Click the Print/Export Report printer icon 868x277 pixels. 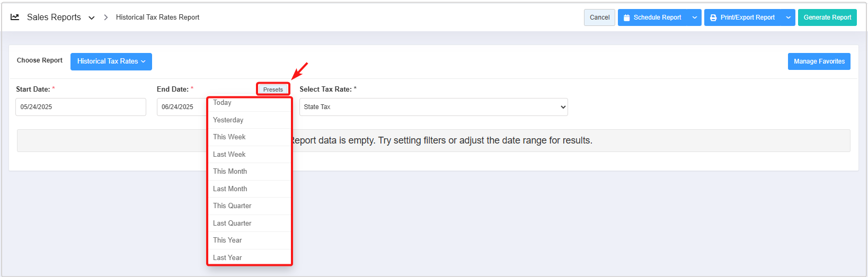pyautogui.click(x=713, y=18)
